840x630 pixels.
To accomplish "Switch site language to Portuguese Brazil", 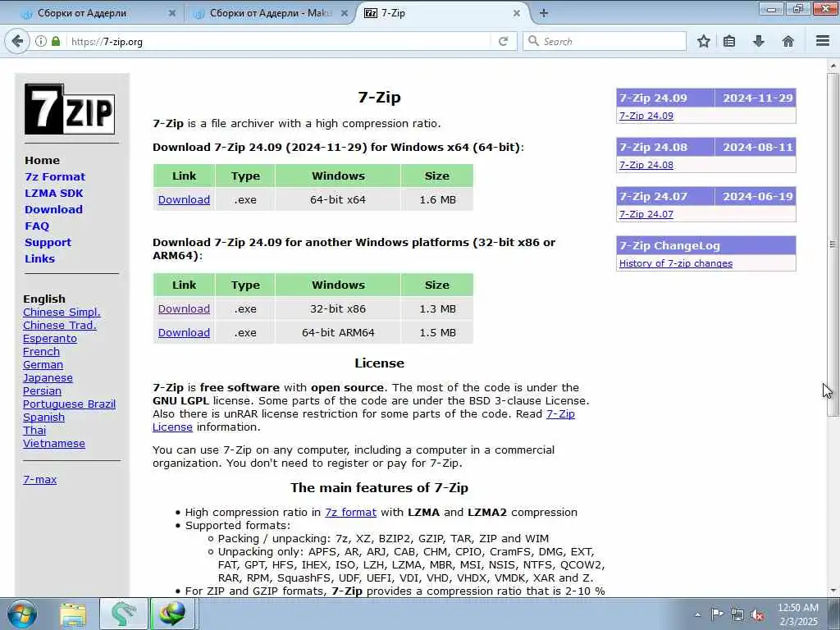I will pyautogui.click(x=69, y=404).
